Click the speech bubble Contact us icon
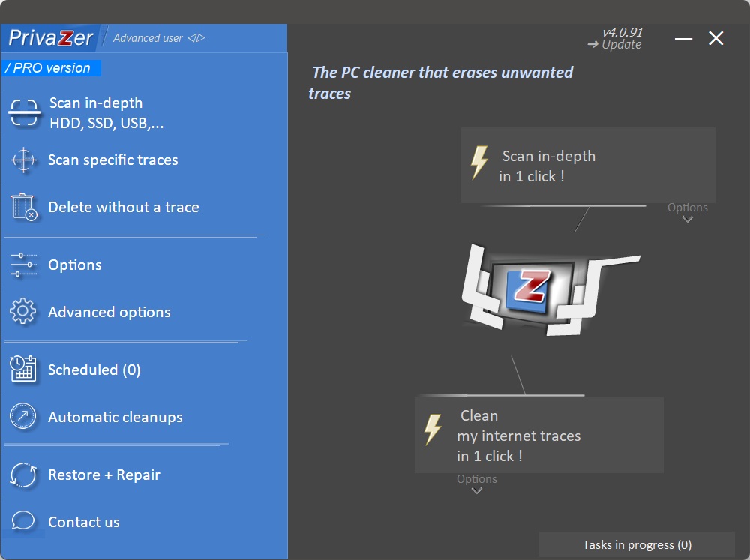 23,521
